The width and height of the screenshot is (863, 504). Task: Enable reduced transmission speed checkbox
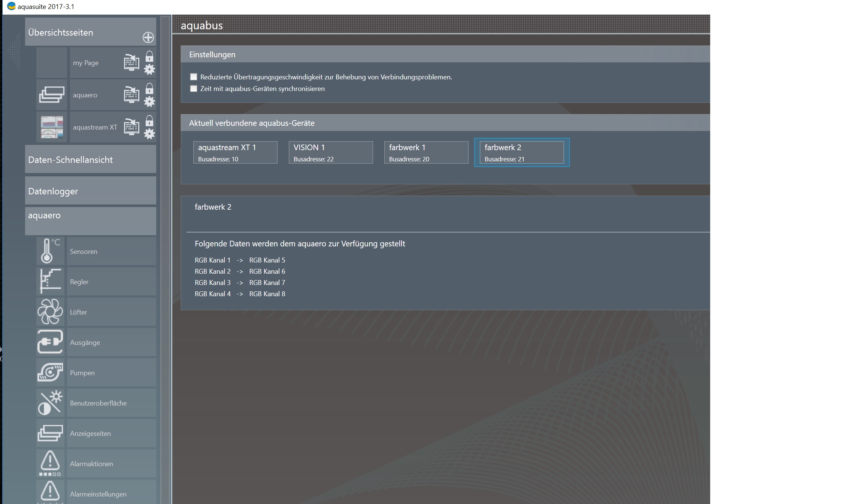(194, 77)
